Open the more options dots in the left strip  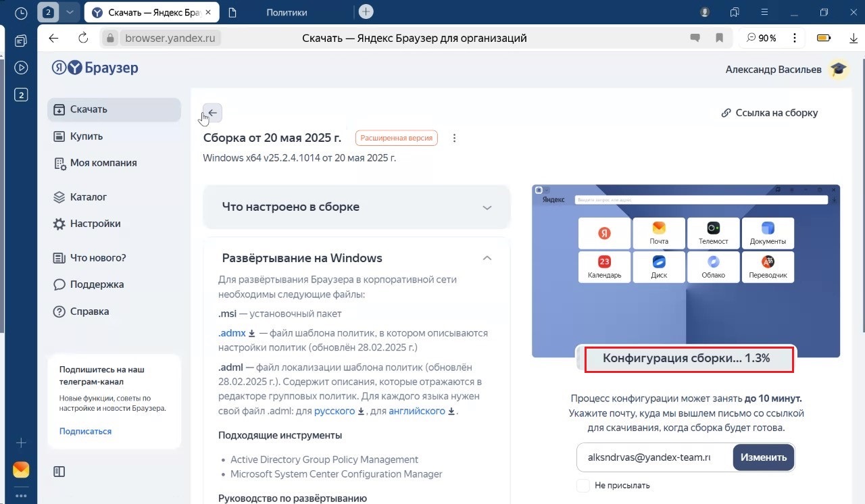click(21, 495)
